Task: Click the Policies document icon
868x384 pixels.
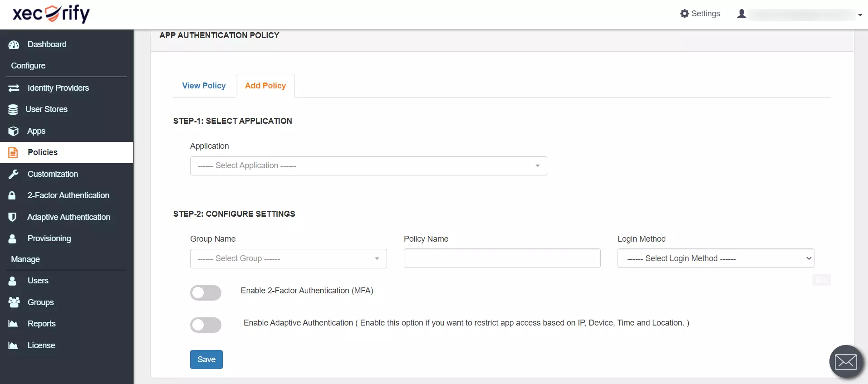Action: coord(13,152)
